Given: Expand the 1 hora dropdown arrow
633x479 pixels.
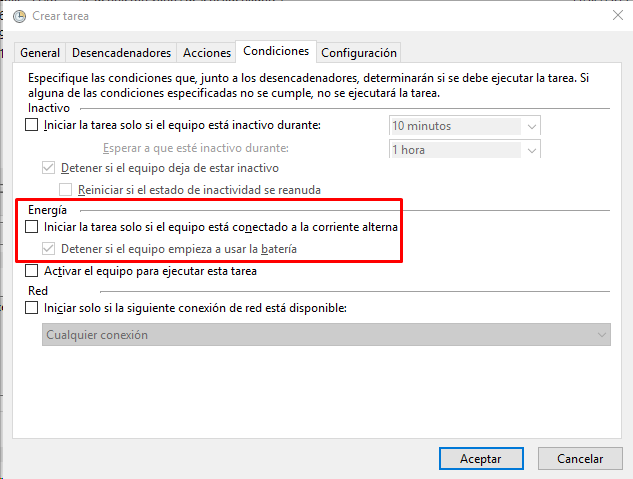Looking at the screenshot, I should point(532,150).
